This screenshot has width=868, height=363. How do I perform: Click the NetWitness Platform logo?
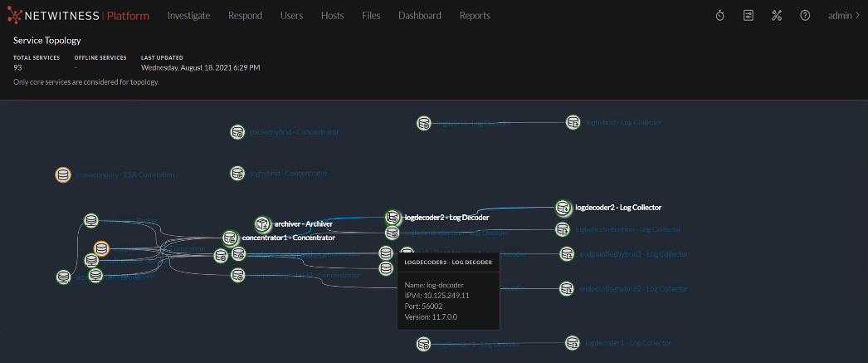(x=78, y=16)
